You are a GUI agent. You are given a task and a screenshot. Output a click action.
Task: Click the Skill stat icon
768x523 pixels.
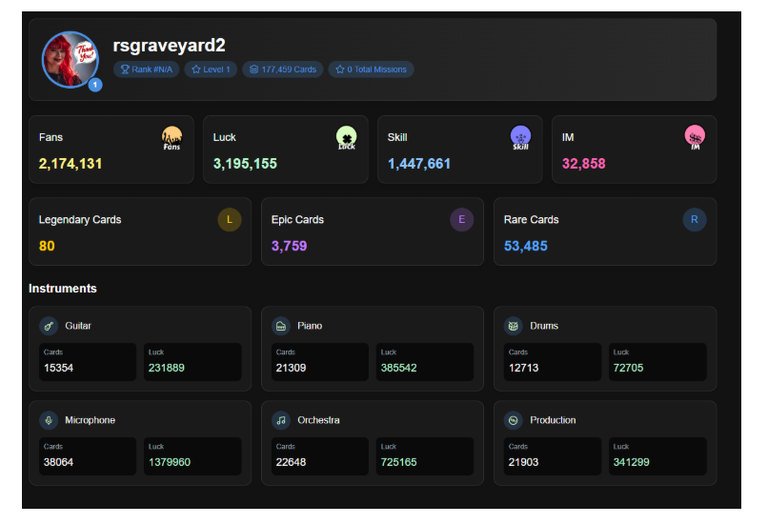pos(521,138)
